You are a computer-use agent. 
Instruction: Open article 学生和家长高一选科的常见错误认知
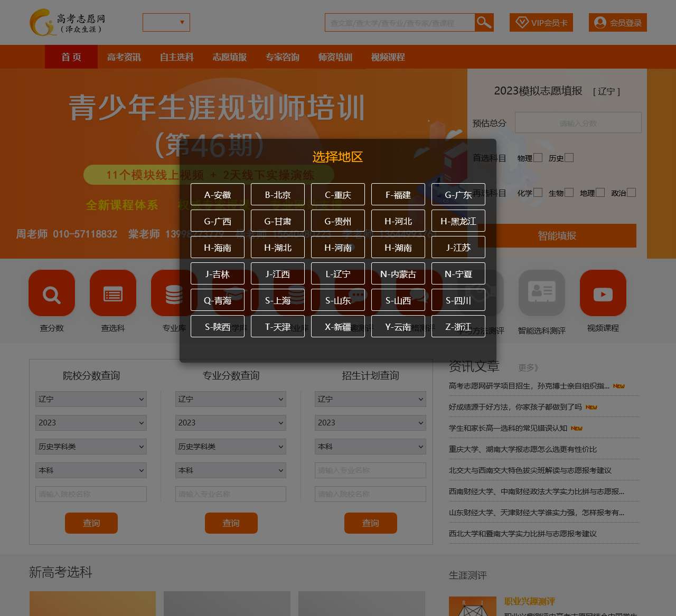point(508,428)
